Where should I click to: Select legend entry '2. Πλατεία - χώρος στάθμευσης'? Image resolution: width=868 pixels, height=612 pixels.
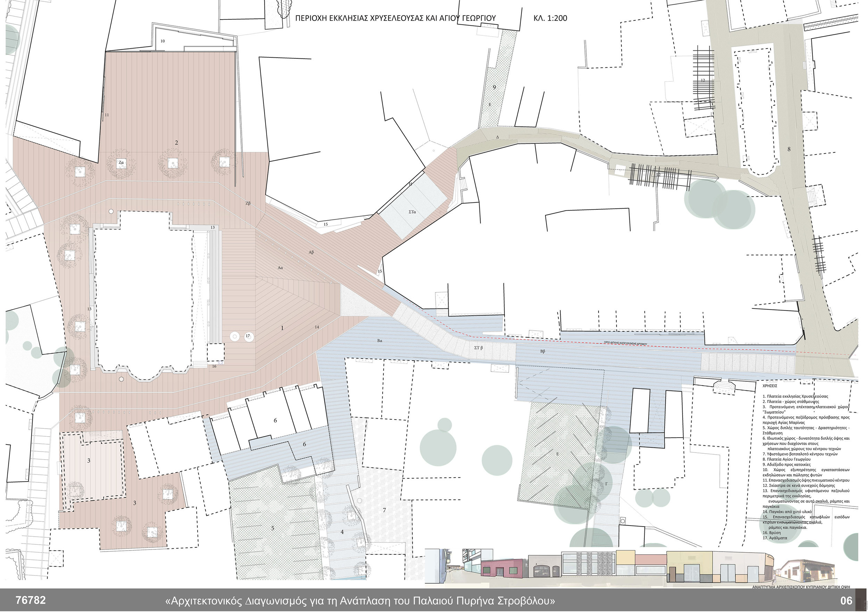pyautogui.click(x=791, y=402)
